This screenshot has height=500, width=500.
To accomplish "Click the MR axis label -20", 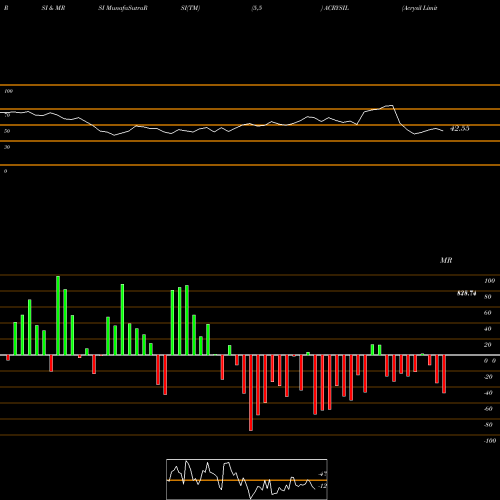I will 488,377.
